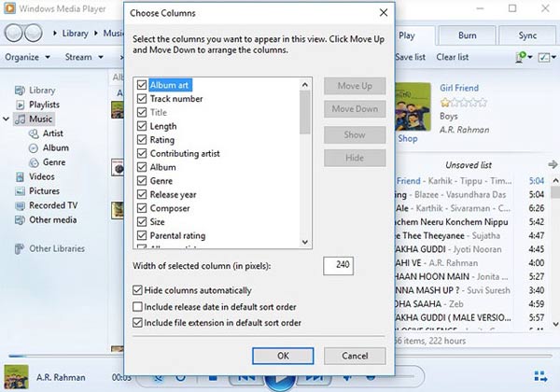The height and width of the screenshot is (392, 560).
Task: Click the Library breadcrumb label
Action: click(75, 34)
